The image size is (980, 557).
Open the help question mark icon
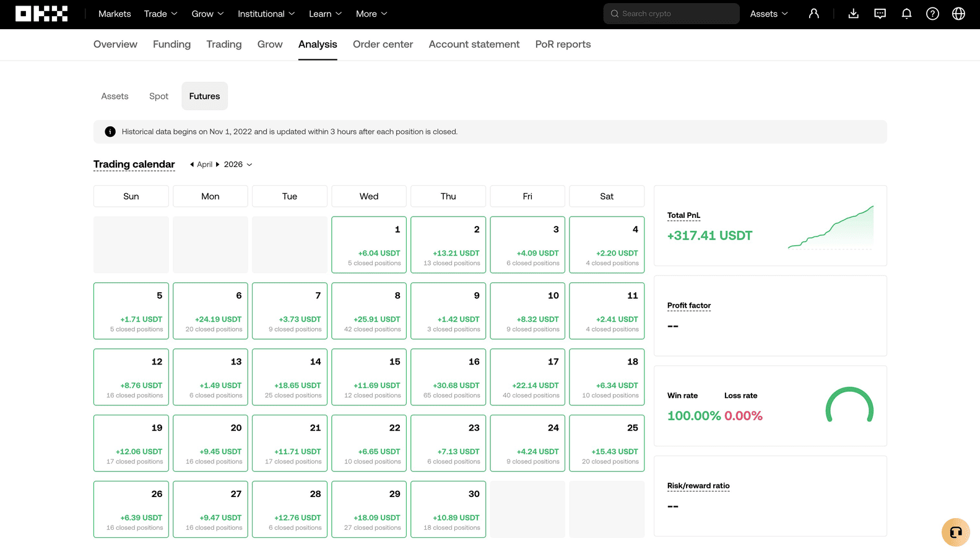932,14
